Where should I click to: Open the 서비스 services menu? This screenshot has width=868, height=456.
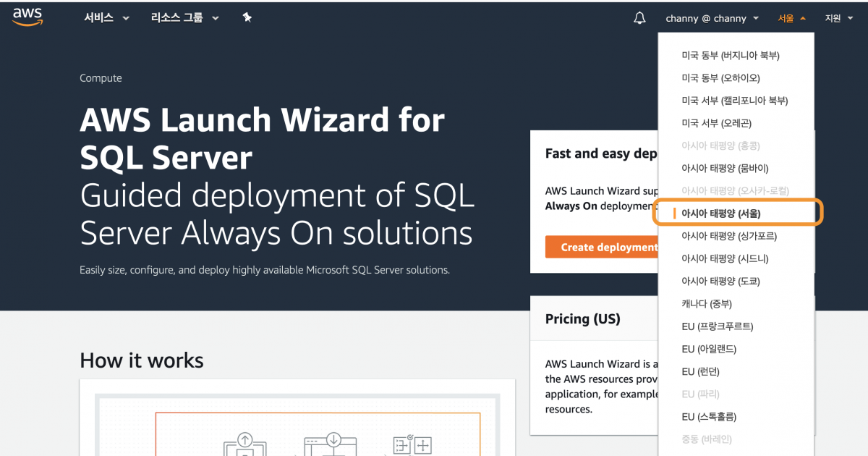(x=106, y=17)
